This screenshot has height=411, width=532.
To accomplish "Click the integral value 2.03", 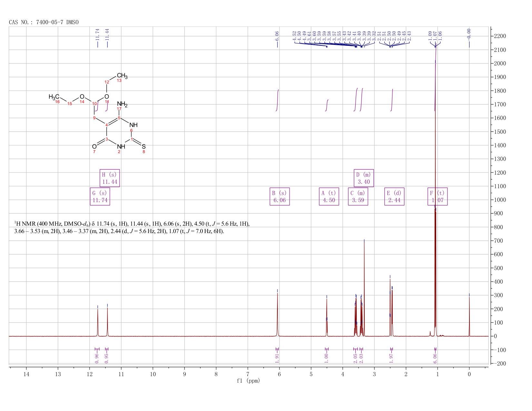I will pyautogui.click(x=361, y=358).
